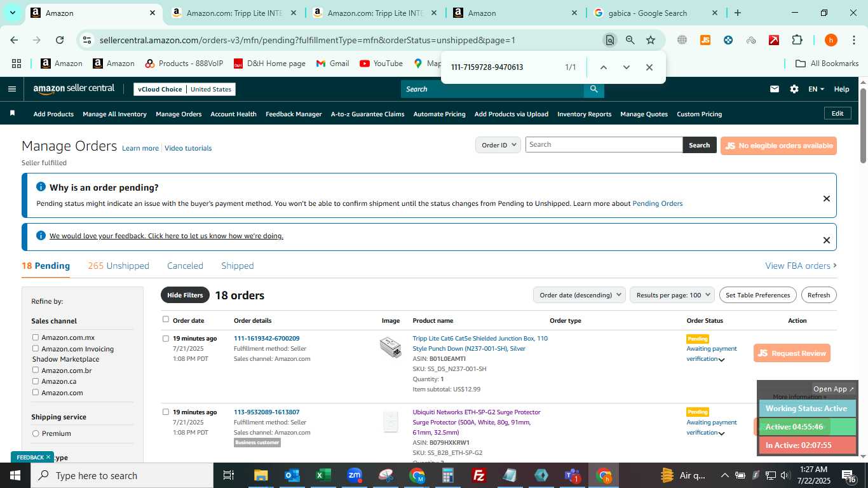Viewport: 868px width, 488px height.
Task: Click the info icon beside pending explanation
Action: [41, 187]
